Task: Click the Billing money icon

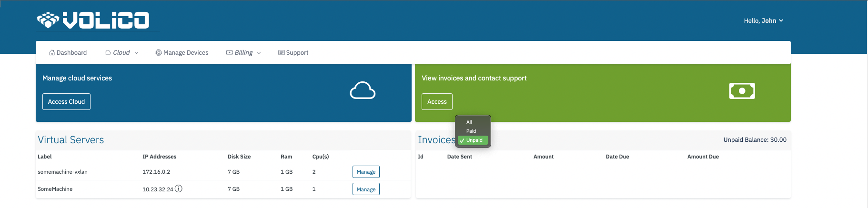Action: [x=229, y=53]
